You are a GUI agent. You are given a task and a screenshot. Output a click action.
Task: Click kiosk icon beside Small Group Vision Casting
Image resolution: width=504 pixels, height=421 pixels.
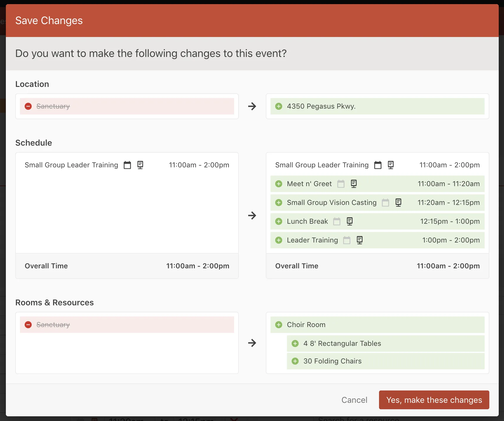click(398, 203)
